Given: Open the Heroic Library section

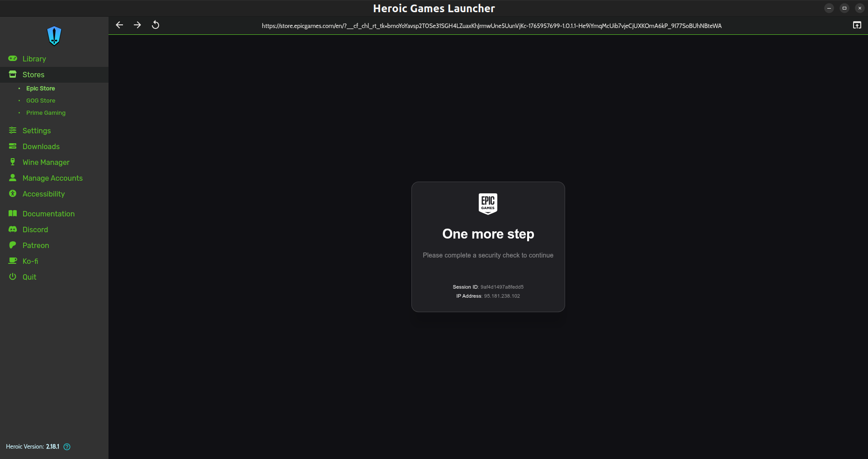Looking at the screenshot, I should point(34,59).
